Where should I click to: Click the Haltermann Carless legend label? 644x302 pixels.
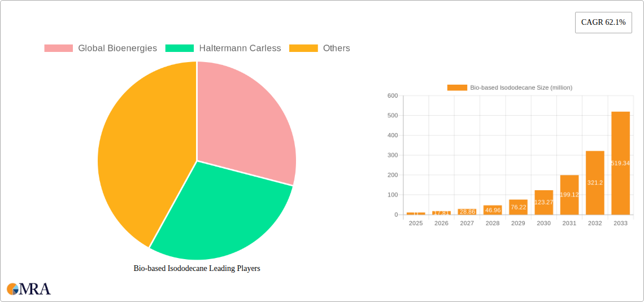coord(240,48)
